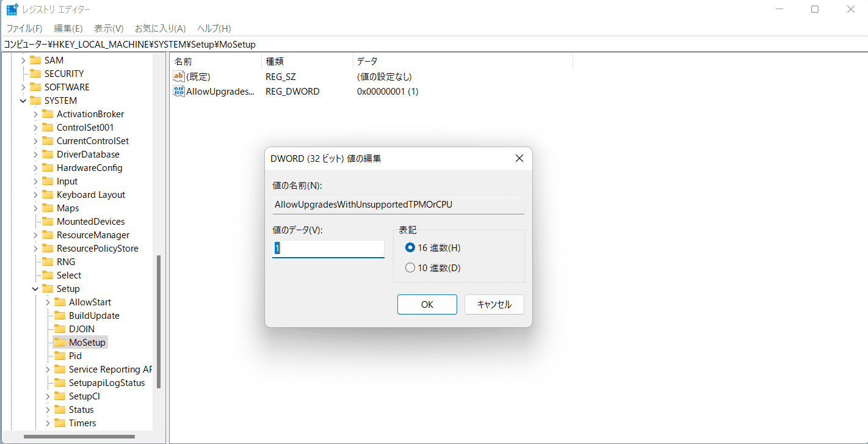This screenshot has height=444, width=868.
Task: Expand the SOFTWARE tree node
Action: (23, 87)
